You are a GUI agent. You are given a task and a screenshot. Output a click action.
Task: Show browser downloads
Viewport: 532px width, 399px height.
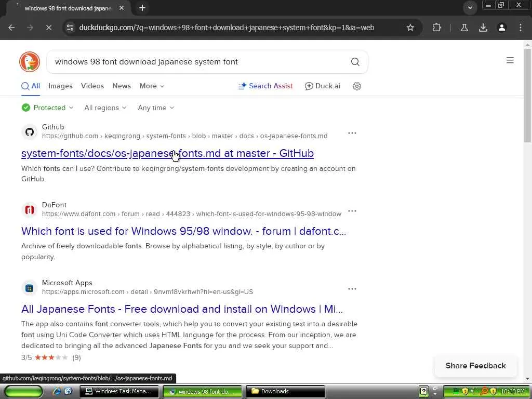pyautogui.click(x=483, y=28)
